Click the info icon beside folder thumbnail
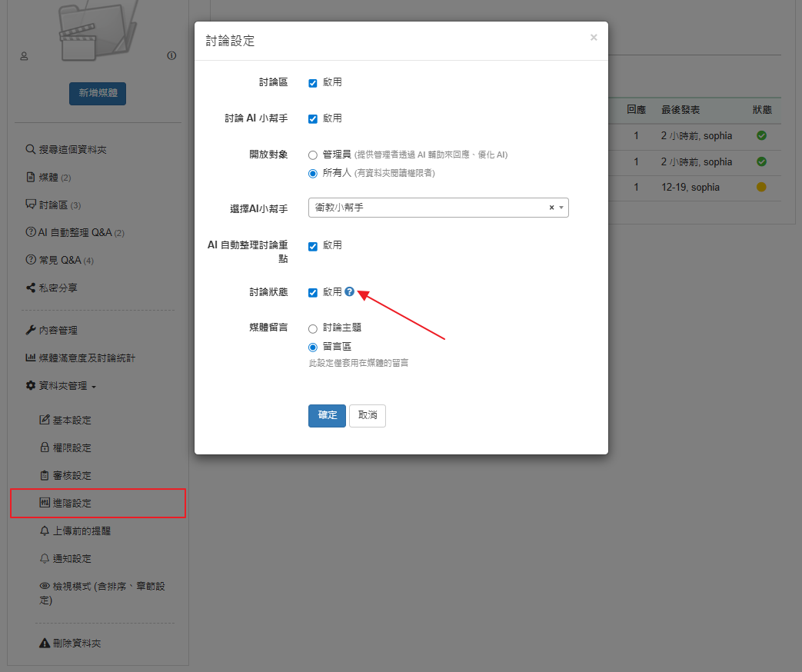This screenshot has height=672, width=802. pyautogui.click(x=172, y=56)
